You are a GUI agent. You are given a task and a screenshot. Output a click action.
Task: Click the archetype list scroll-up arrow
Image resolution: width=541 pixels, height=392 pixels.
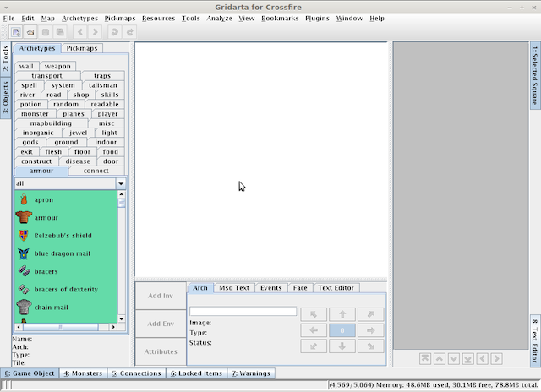pyautogui.click(x=122, y=194)
